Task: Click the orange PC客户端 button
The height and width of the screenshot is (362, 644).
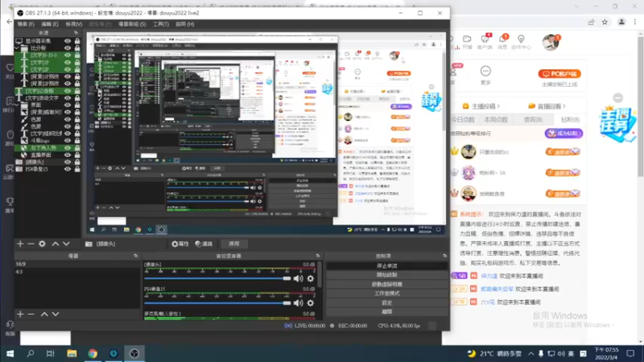Action: click(559, 74)
